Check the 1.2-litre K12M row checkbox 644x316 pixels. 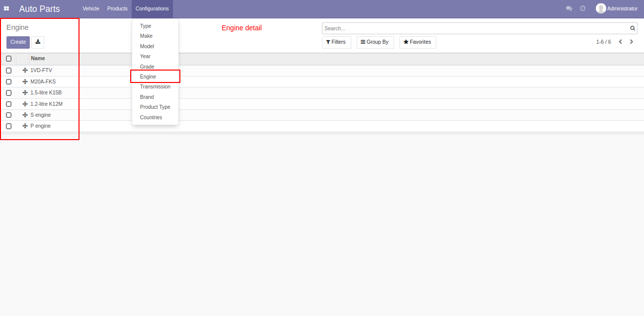(8, 104)
